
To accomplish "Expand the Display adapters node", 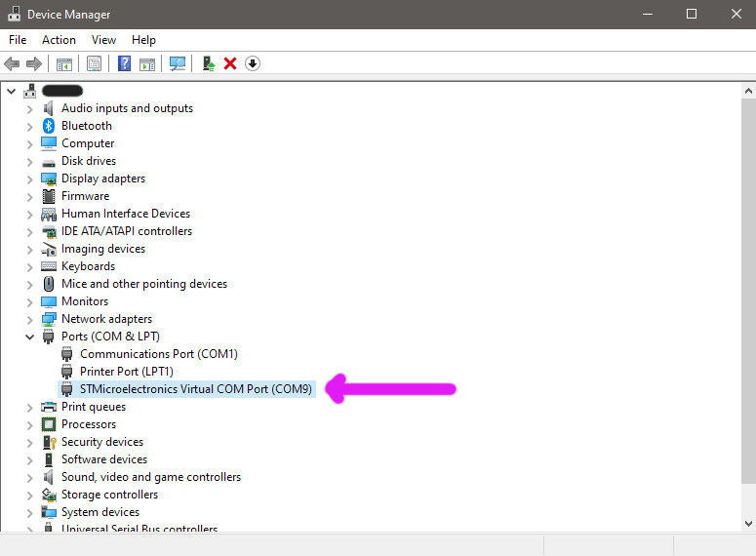I will [29, 179].
